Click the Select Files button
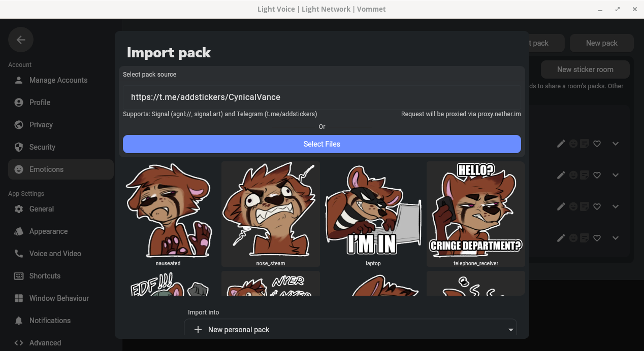Screen dimensions: 644x351 click(x=322, y=144)
